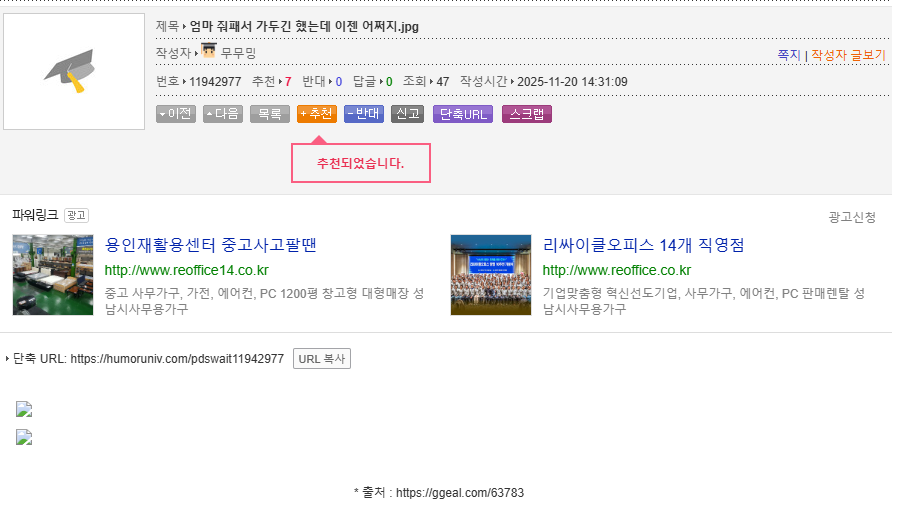The height and width of the screenshot is (517, 906).
Task: Click the 파워링크 heading
Action: 35,215
